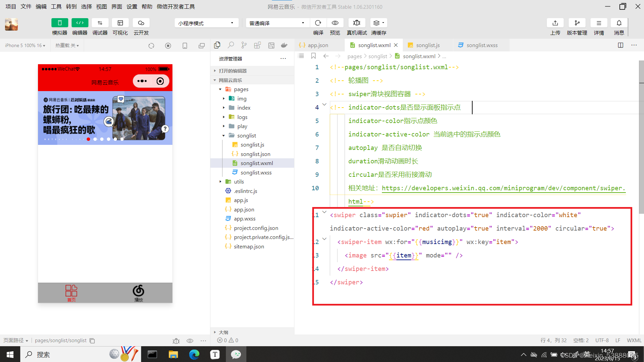Open the explorer files icon
644x362 pixels.
(217, 45)
